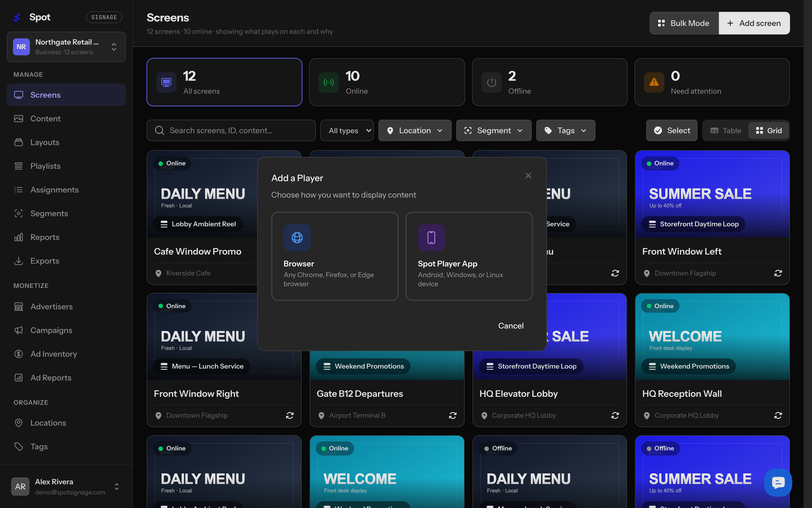Screen dimensions: 812x508
Task: Open Campaigns in sidebar
Action: pos(66,330)
